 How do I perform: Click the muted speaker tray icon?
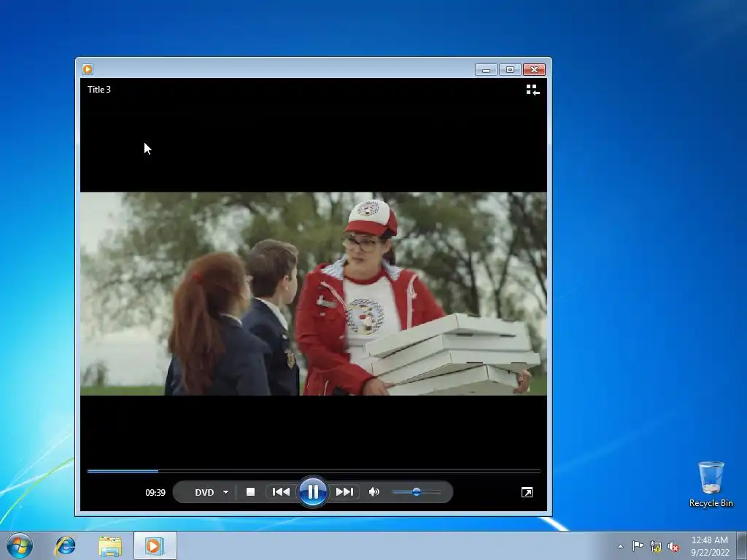[x=673, y=547]
